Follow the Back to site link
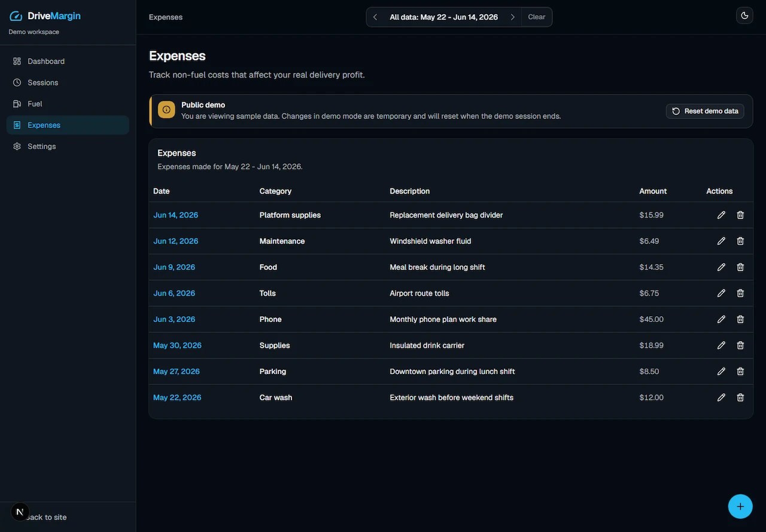This screenshot has height=532, width=766. click(47, 517)
